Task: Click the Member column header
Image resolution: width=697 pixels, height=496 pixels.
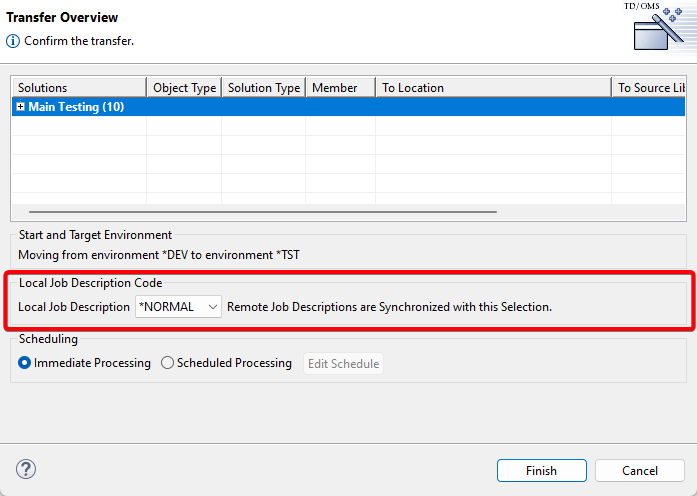Action: 340,88
